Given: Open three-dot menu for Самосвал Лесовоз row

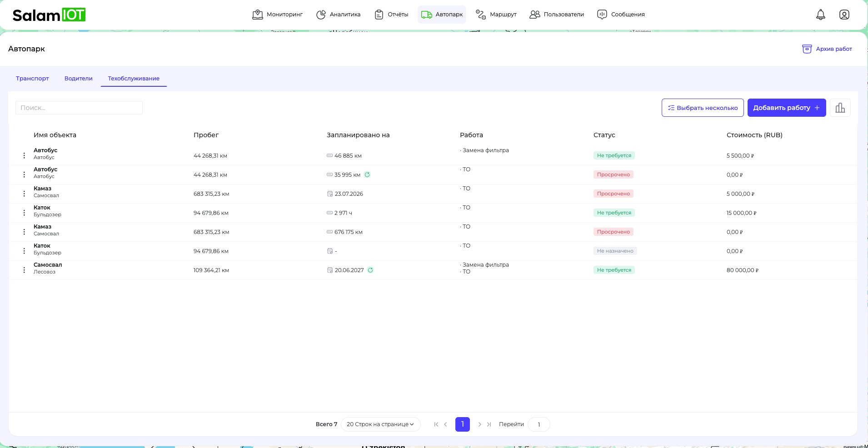Looking at the screenshot, I should (24, 270).
